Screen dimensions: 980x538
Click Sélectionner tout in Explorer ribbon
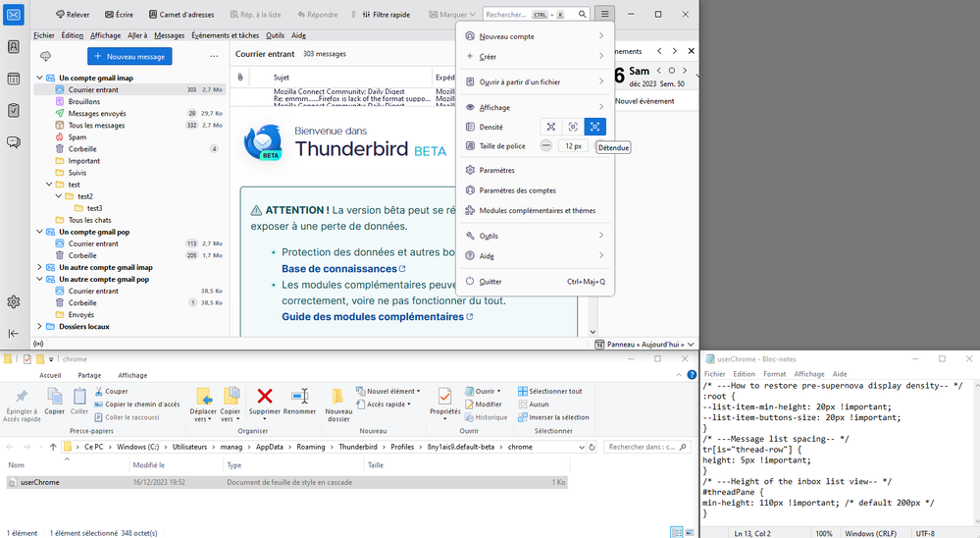[550, 391]
